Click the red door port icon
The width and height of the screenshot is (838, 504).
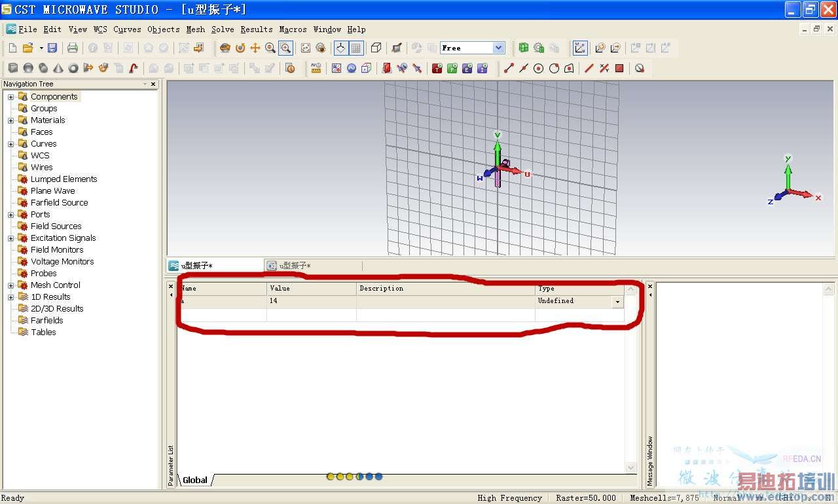pyautogui.click(x=386, y=68)
